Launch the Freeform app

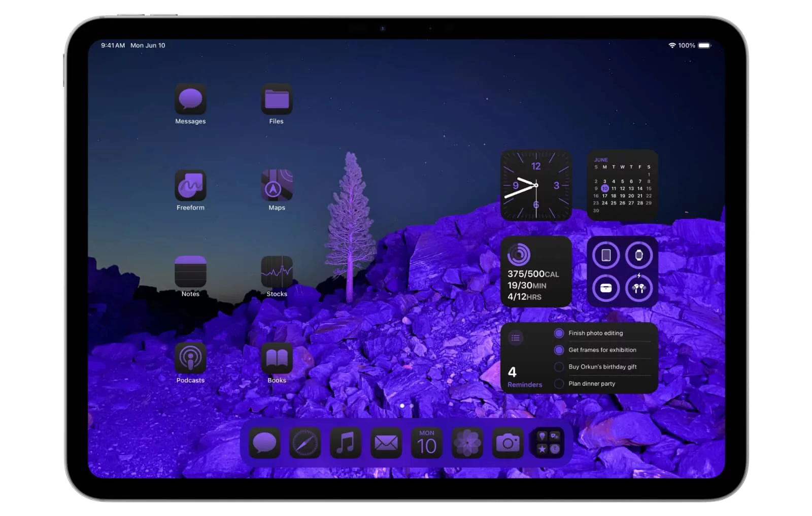click(x=190, y=185)
